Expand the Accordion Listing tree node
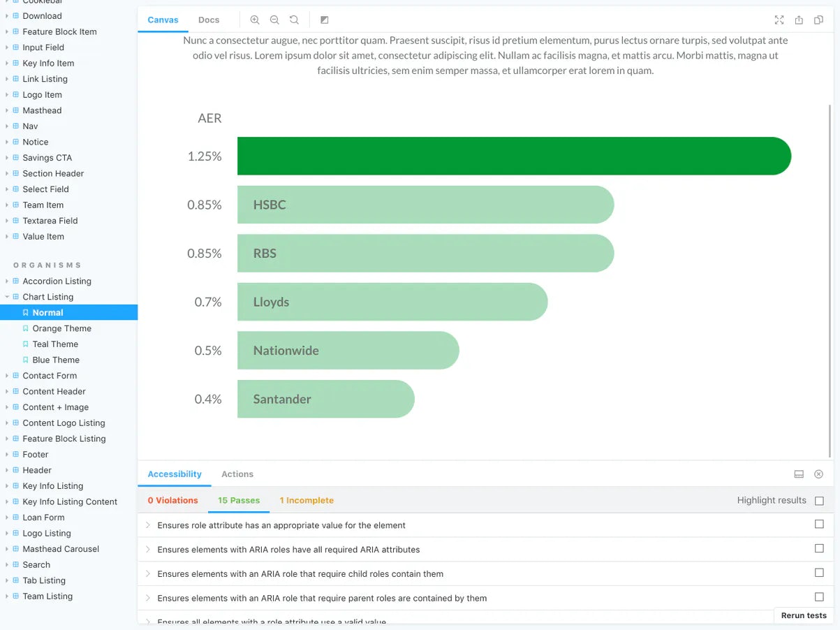The height and width of the screenshot is (630, 840). [7, 281]
